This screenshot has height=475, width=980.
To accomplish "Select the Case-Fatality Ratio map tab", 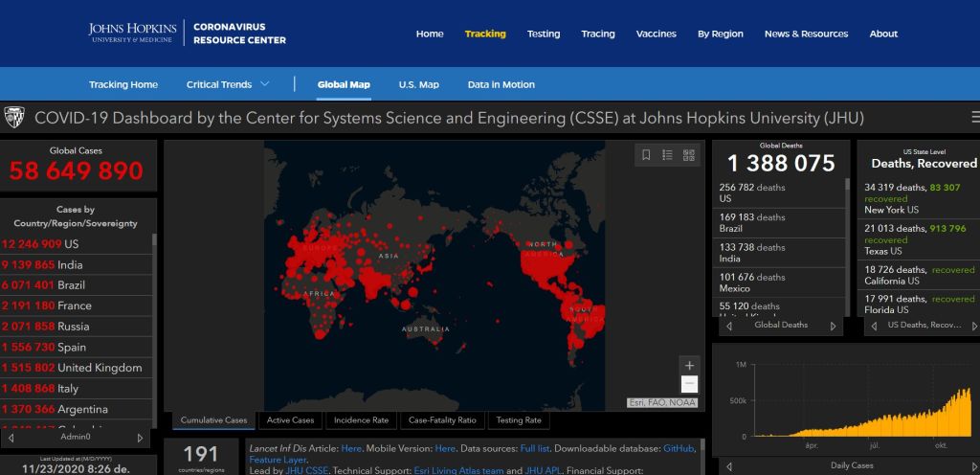I will coord(442,420).
